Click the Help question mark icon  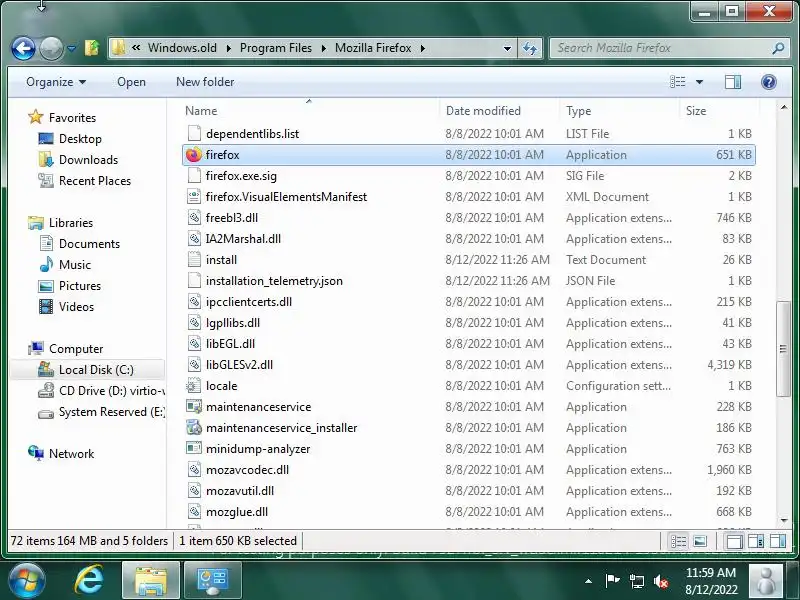[768, 82]
